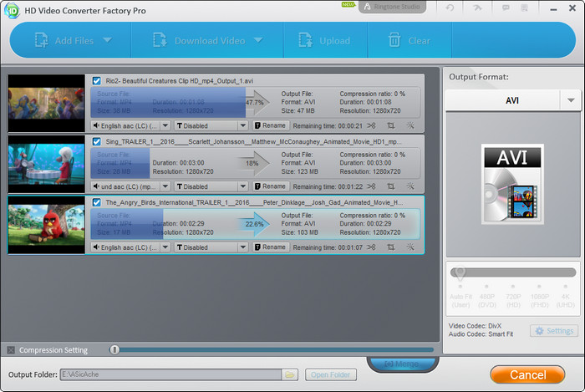Select the Angry Birds video thumbnail
Screen dimensions: 585x392
pyautogui.click(x=47, y=224)
